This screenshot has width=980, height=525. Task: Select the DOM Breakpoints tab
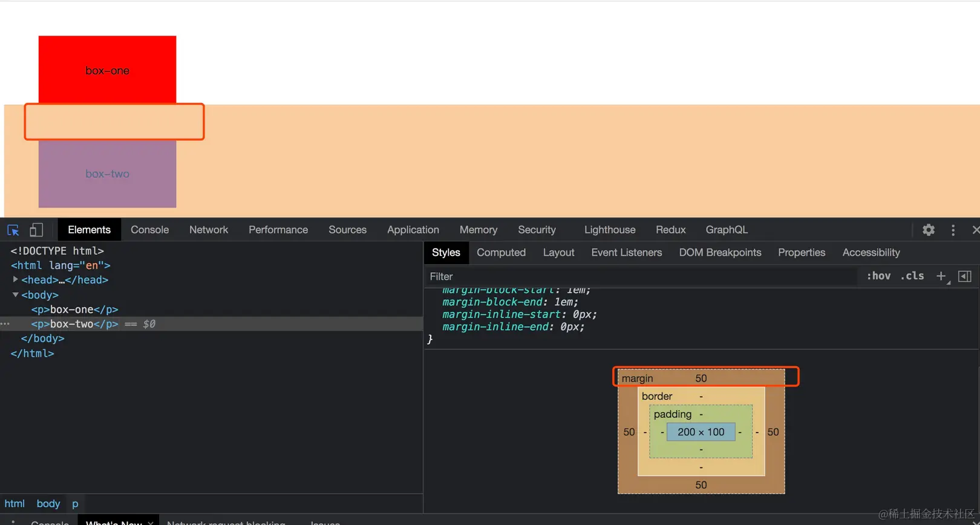pos(720,252)
